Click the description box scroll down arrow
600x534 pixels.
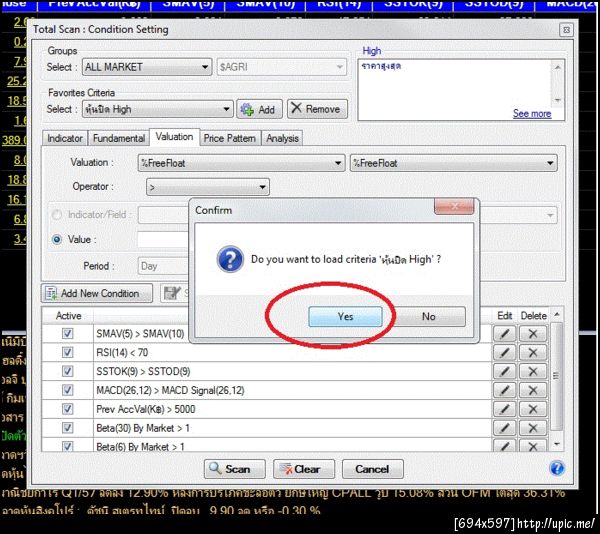click(x=558, y=100)
